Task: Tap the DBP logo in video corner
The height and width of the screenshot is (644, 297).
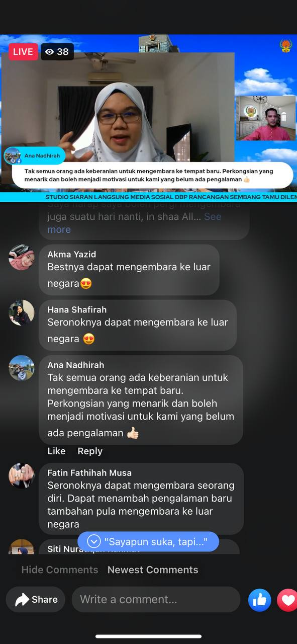Action: pyautogui.click(x=285, y=46)
